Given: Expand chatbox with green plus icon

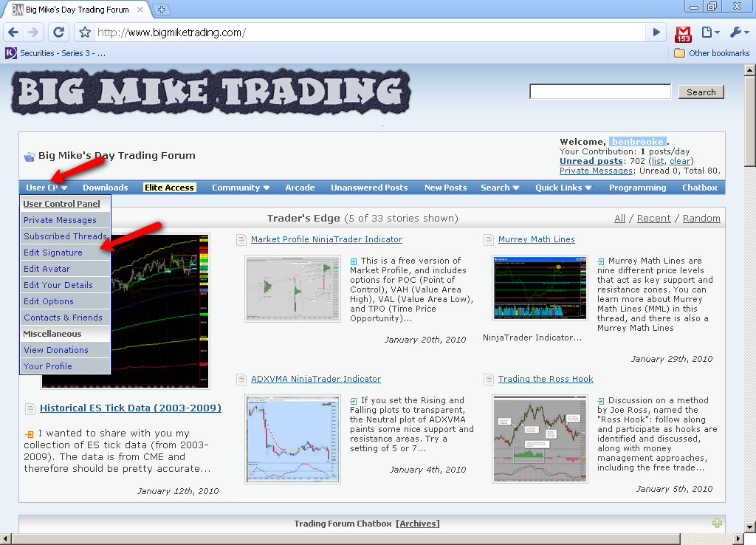Looking at the screenshot, I should click(717, 524).
